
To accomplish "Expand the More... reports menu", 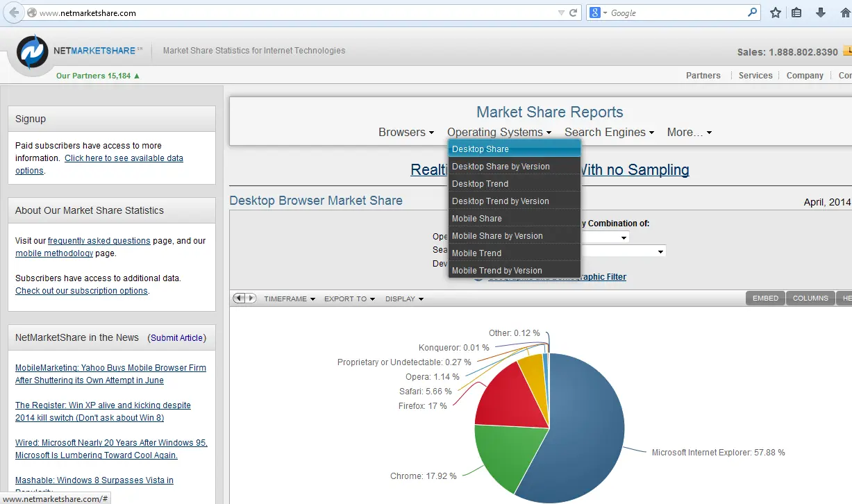I will point(690,132).
